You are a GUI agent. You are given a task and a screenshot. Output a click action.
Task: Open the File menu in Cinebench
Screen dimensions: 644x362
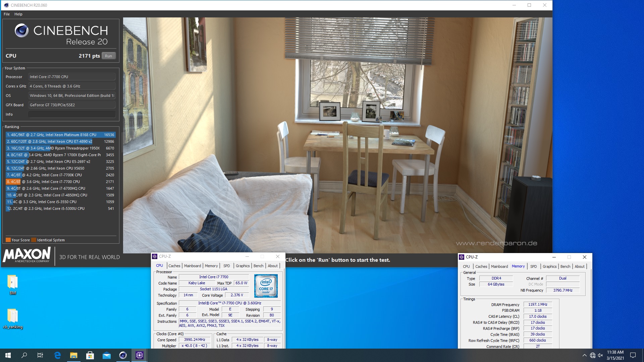[x=7, y=14]
